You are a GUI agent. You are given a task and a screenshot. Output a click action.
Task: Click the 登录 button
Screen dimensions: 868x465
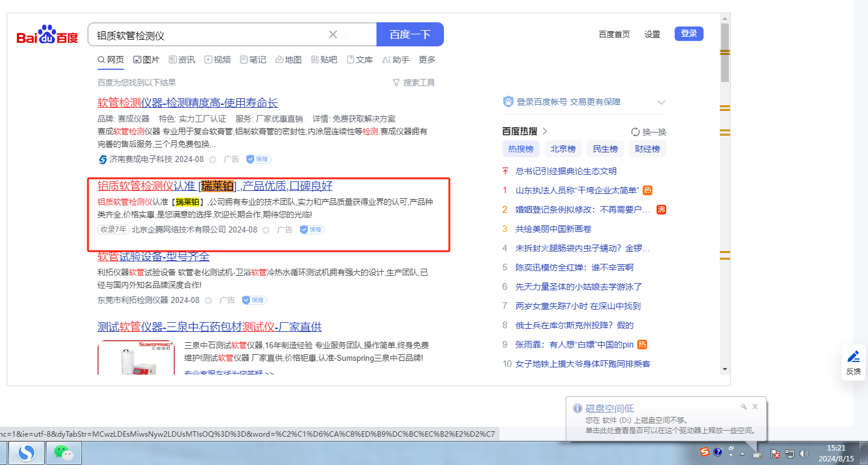[x=689, y=34]
